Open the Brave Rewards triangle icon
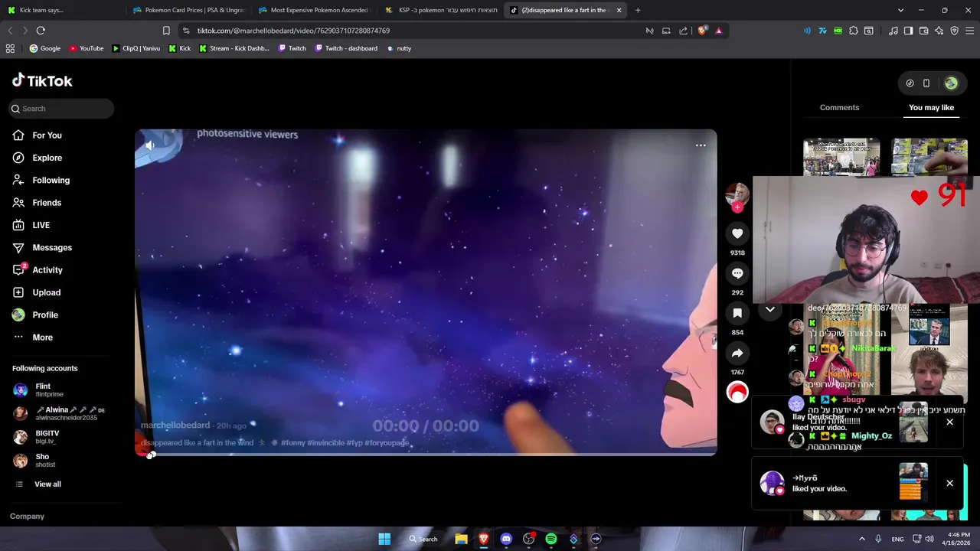 click(718, 31)
